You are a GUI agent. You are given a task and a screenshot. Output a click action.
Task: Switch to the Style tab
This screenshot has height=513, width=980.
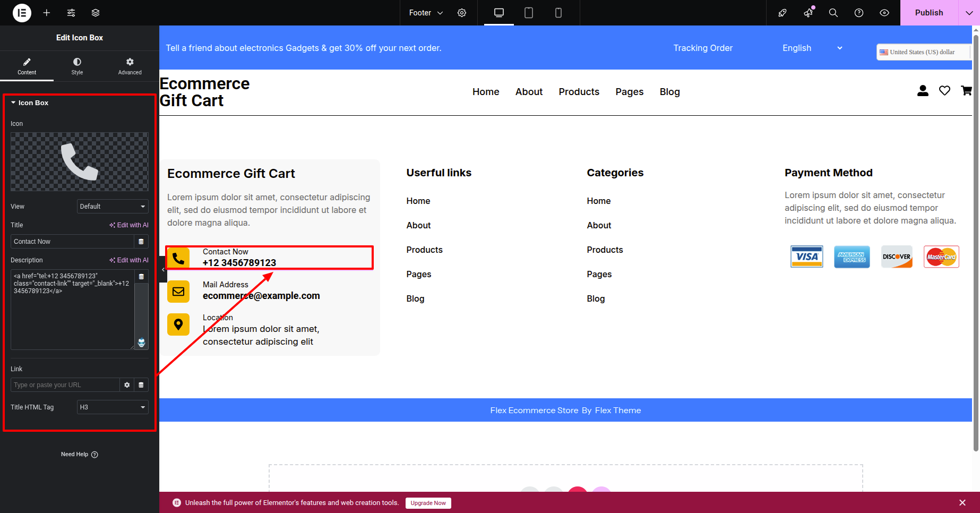click(78, 66)
